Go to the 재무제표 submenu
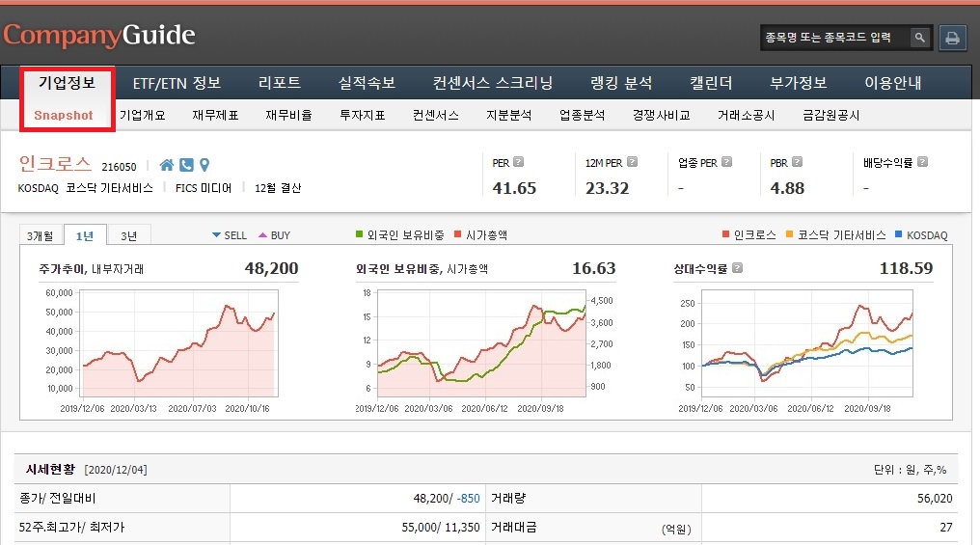The width and height of the screenshot is (980, 545). [x=216, y=115]
